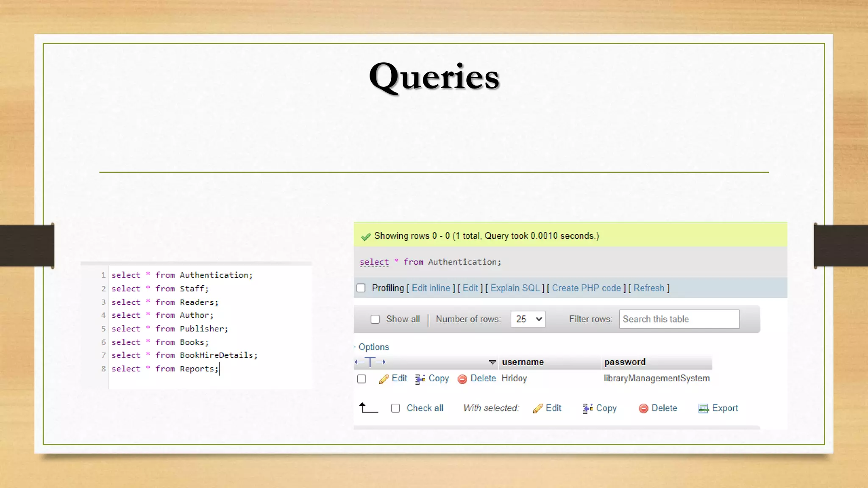
Task: Click the Edit link in Hridoy row
Action: coord(399,378)
